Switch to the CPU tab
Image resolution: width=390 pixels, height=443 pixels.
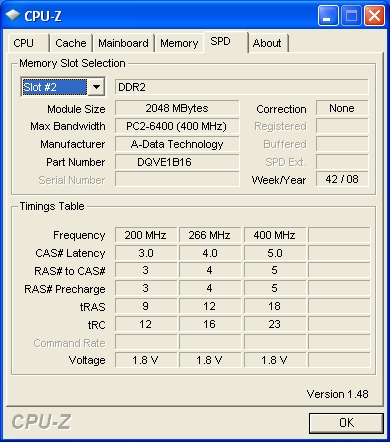[x=28, y=43]
